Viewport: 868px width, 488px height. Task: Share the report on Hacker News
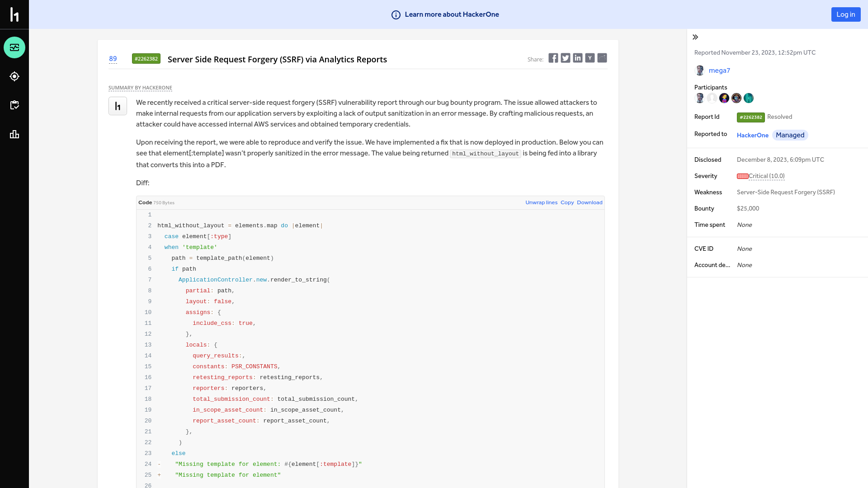click(x=590, y=58)
